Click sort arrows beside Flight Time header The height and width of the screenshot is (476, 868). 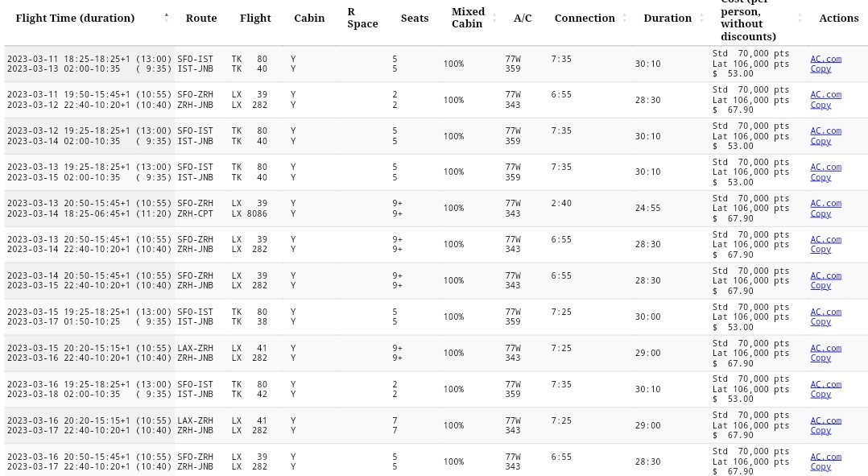pyautogui.click(x=167, y=18)
